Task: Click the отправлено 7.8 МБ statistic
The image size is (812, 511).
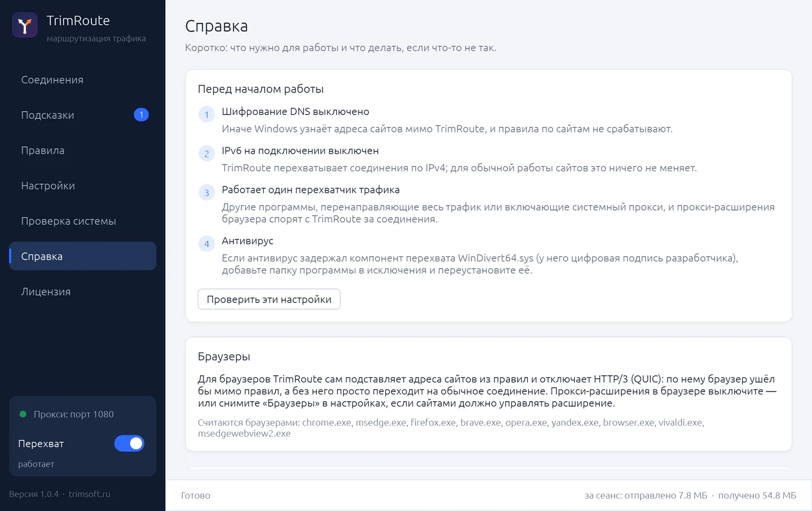Action: (x=666, y=495)
